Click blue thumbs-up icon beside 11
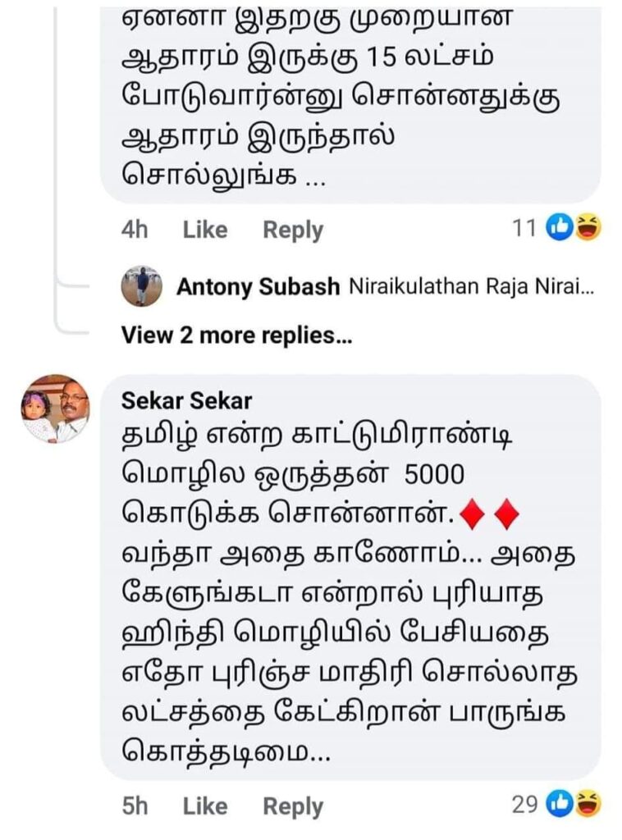The width and height of the screenshot is (622, 840). coord(560,228)
